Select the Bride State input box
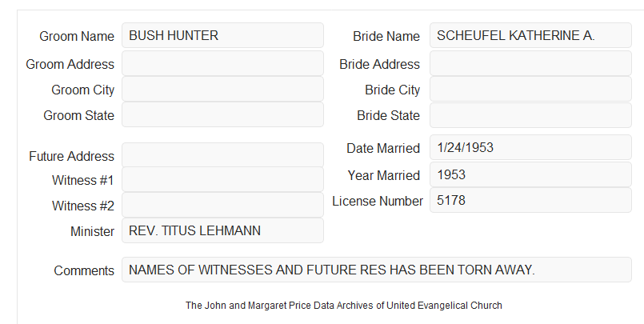Viewport: 644px width, 324px height. coord(530,115)
